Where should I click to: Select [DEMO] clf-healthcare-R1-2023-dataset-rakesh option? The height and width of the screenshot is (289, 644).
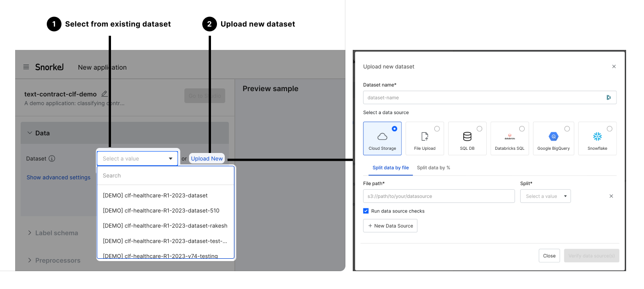(166, 226)
